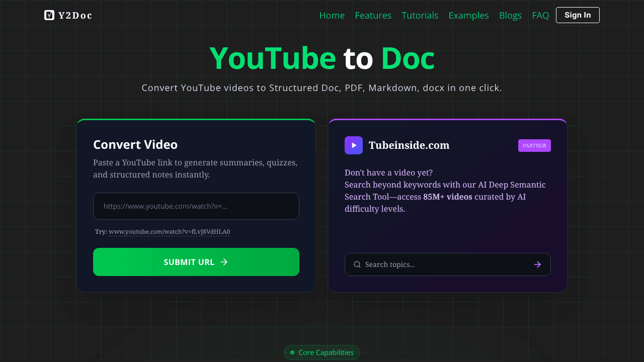Click the "Paste a YouTube link" description
Screen dimensions: 644x362
pos(195,169)
